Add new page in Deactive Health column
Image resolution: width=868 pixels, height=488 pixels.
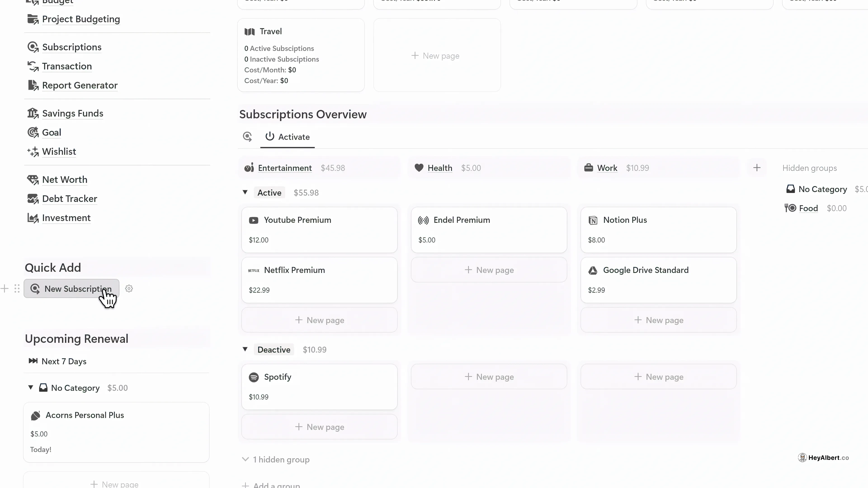click(489, 377)
